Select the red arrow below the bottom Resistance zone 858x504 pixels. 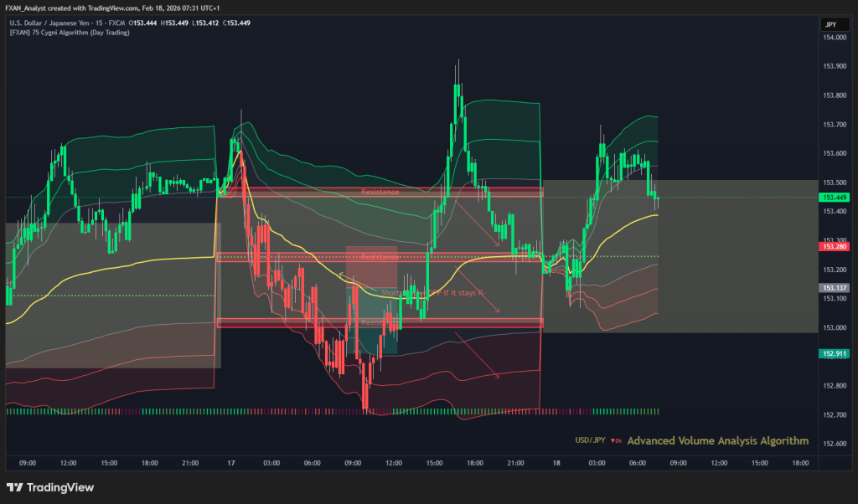pyautogui.click(x=476, y=355)
